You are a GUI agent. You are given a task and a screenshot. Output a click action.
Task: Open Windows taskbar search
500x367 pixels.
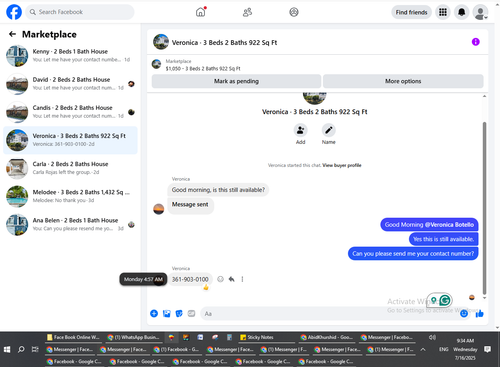click(21, 349)
